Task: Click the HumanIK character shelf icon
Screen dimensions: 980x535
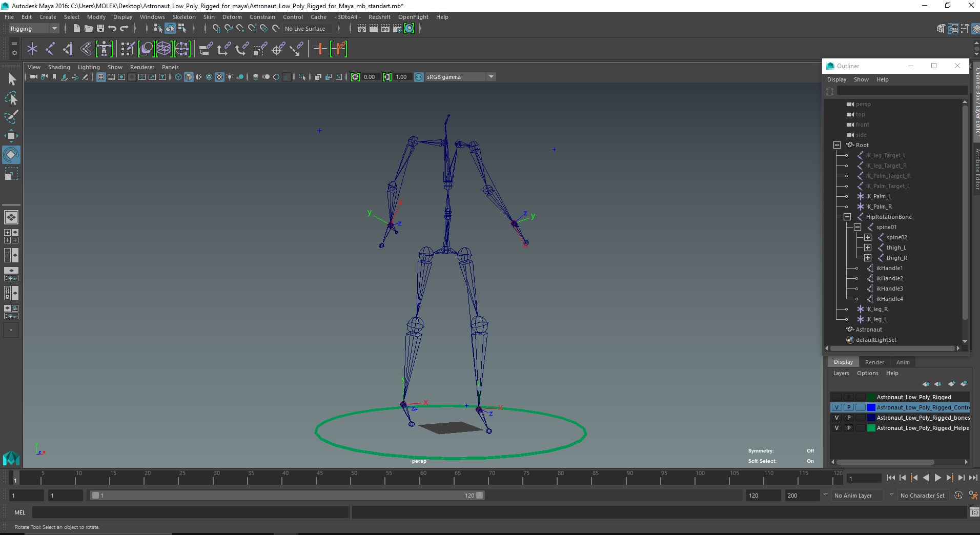Action: [x=104, y=49]
